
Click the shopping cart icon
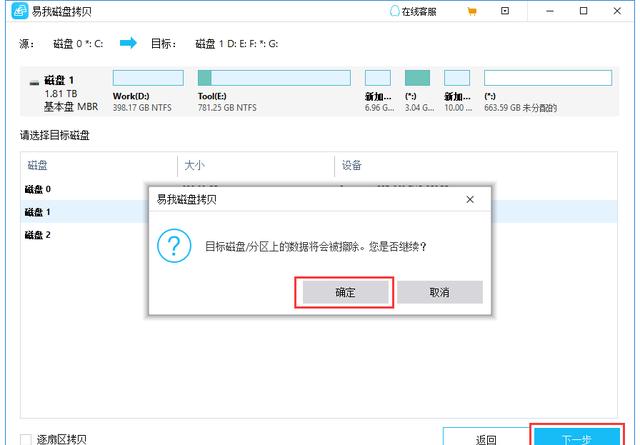coord(471,12)
